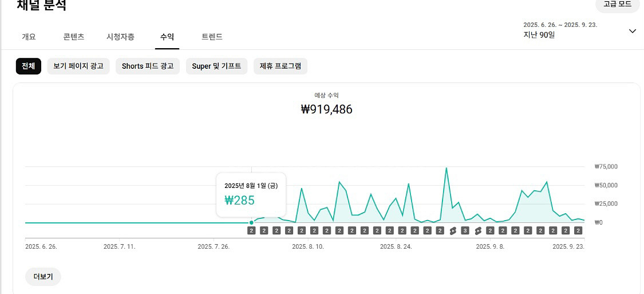Screen dimensions: 644x294
Task: Click the Shorts marker right of the 3 badge
Action: [x=477, y=231]
